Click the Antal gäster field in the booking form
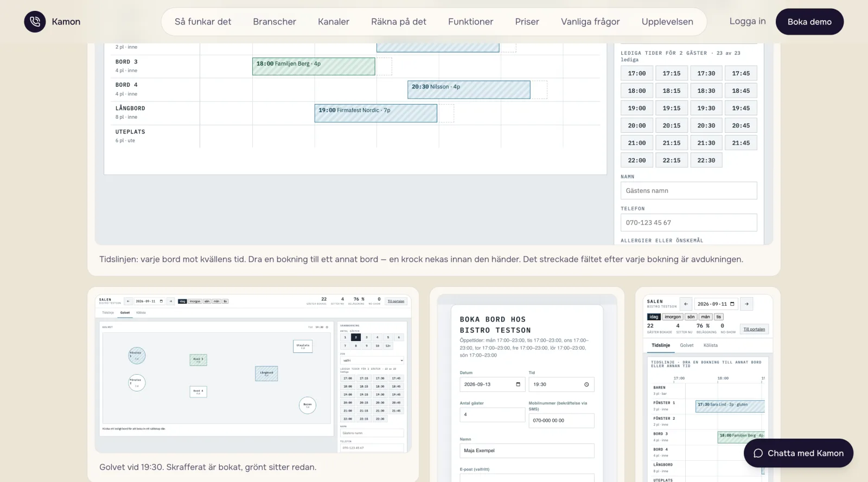The width and height of the screenshot is (868, 482). tap(493, 415)
